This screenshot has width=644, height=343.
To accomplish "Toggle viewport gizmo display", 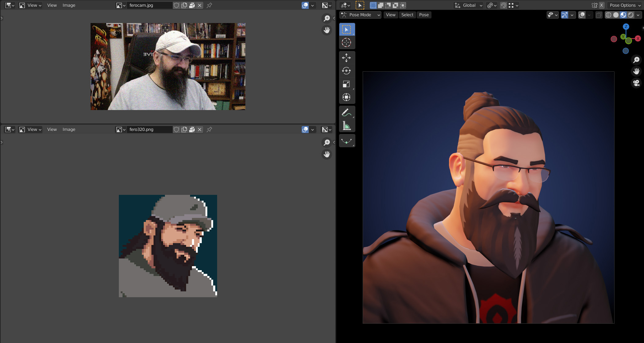I will (564, 15).
